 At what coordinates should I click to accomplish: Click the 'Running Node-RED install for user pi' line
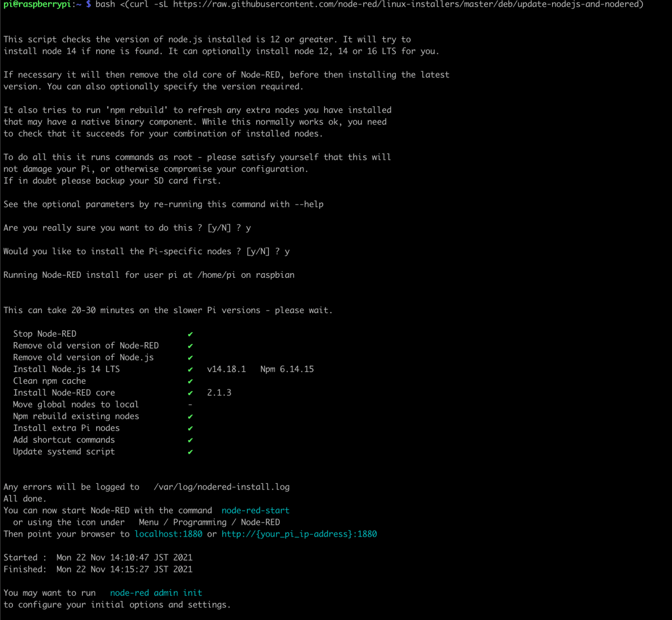[x=149, y=275]
